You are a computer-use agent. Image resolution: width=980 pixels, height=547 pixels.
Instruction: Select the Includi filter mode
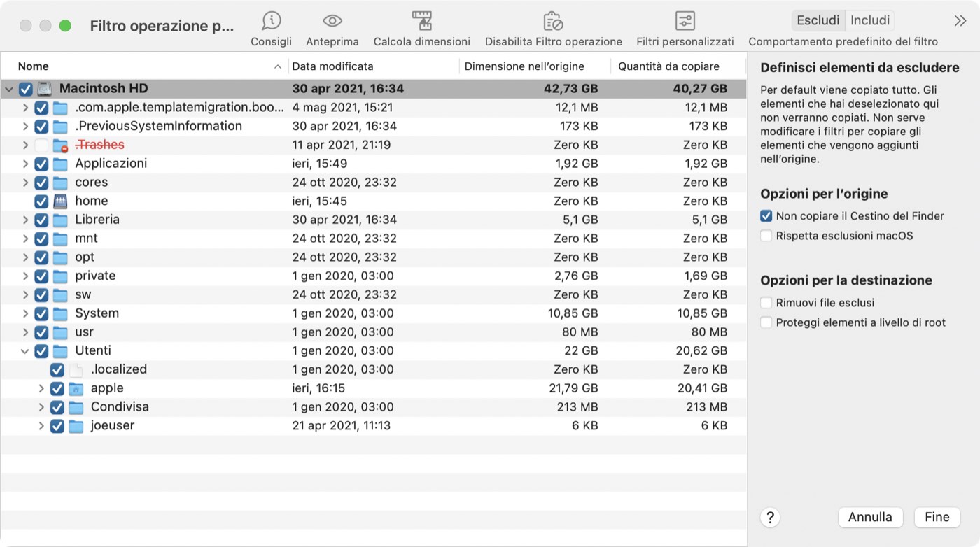tap(869, 20)
